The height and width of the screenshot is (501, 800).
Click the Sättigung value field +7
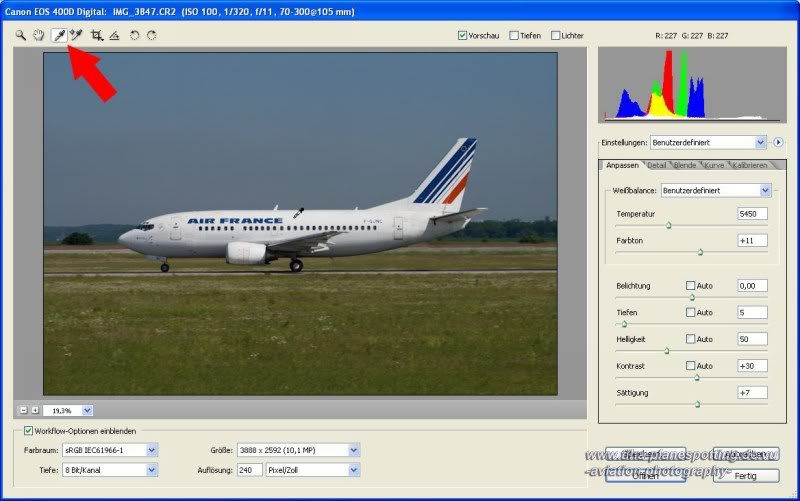(x=752, y=392)
